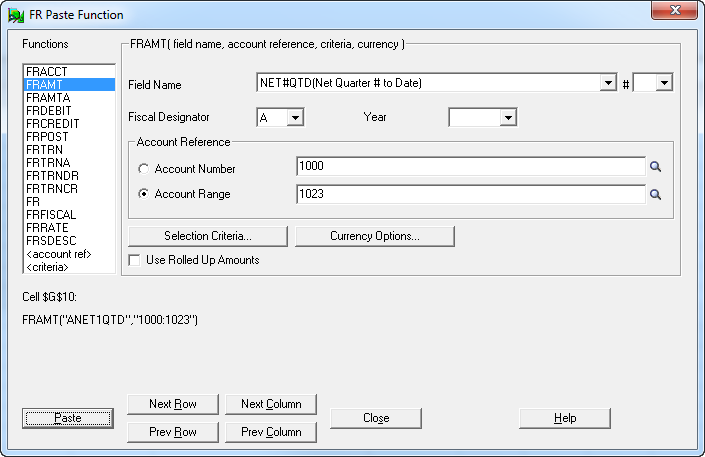
Task: Select the Account Number radio button
Action: (x=144, y=169)
